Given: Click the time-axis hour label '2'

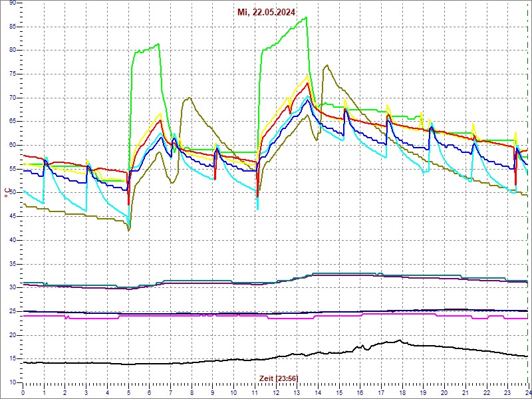Looking at the screenshot, I should 65,392.
